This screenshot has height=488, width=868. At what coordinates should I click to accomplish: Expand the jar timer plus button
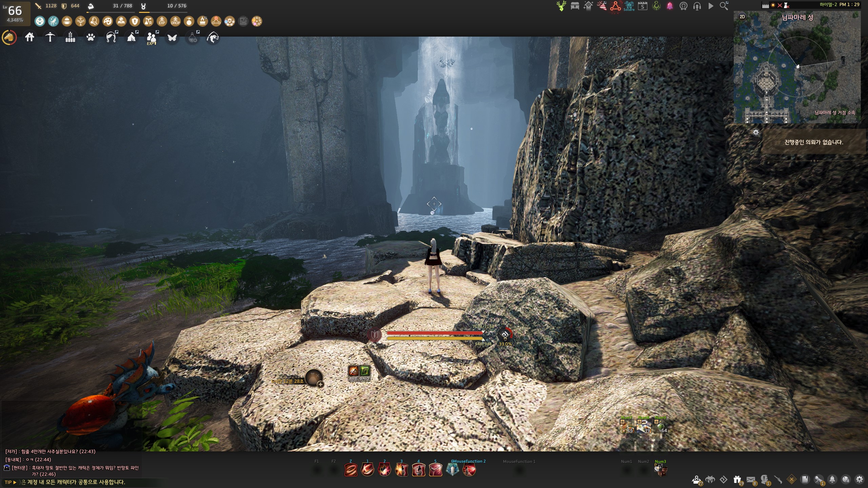(320, 384)
